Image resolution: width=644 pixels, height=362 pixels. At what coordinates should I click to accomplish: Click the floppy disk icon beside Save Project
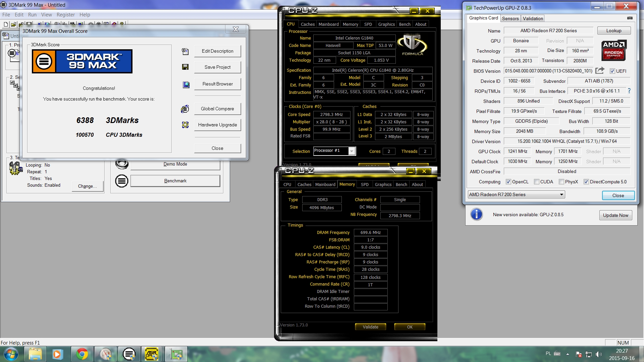click(185, 67)
